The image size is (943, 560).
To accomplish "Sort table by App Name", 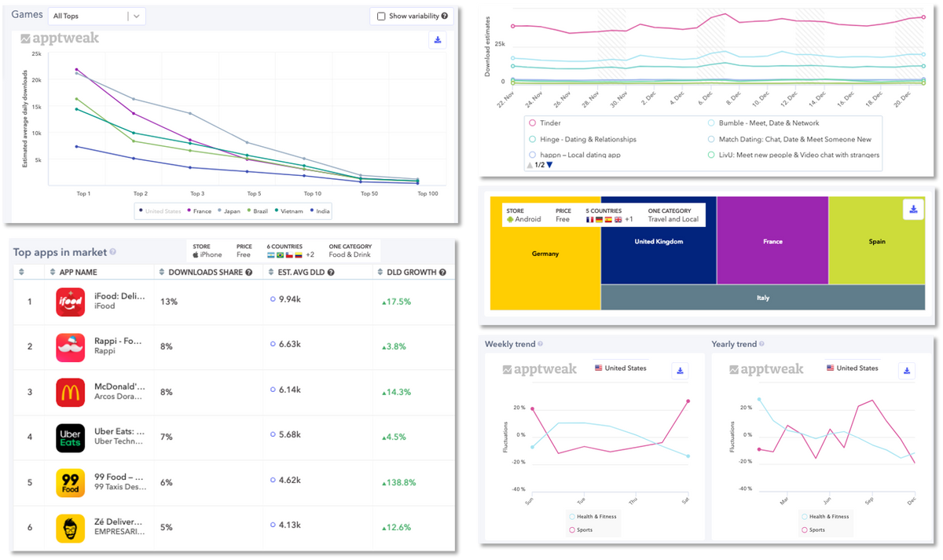I will click(53, 272).
